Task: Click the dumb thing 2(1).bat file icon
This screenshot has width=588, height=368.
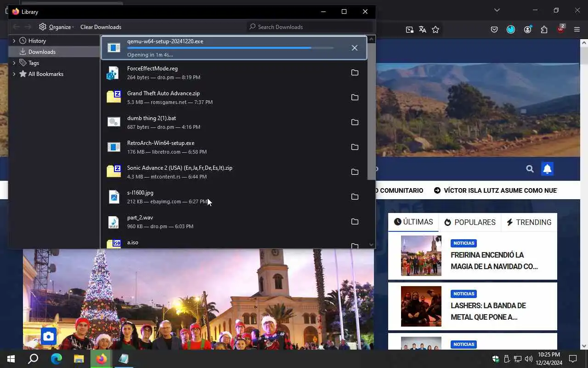Action: click(113, 122)
